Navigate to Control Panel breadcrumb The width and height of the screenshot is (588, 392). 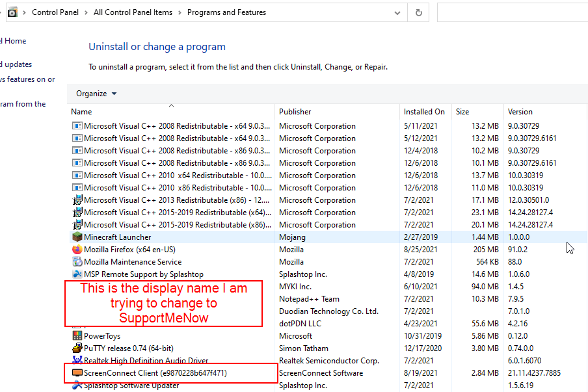click(55, 12)
